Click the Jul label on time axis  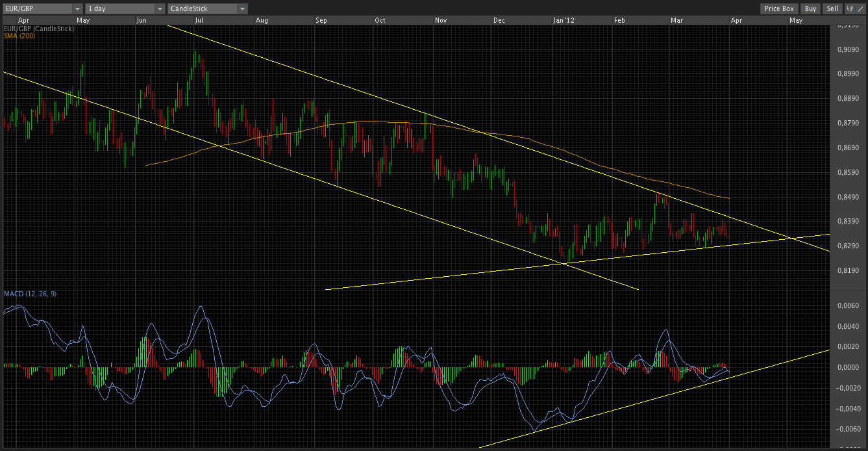pos(199,20)
